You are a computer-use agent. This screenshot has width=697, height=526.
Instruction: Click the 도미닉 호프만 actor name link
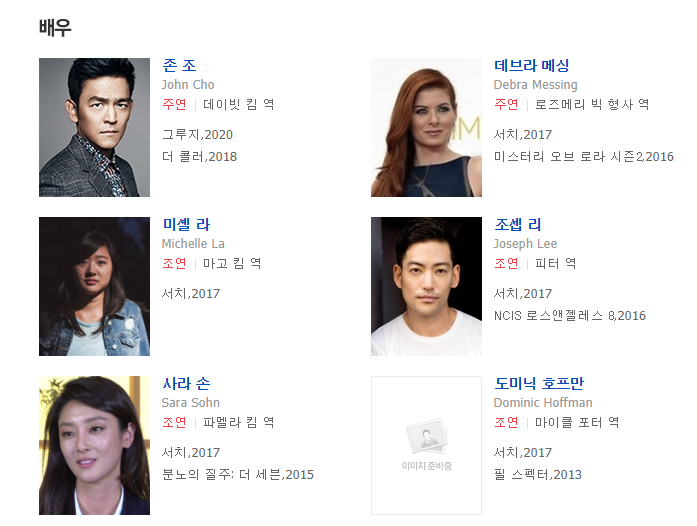coord(539,383)
